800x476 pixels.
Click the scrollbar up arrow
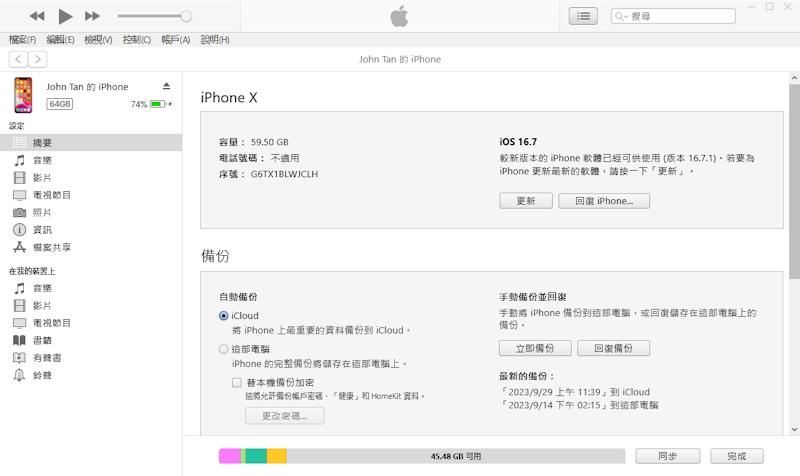point(794,78)
